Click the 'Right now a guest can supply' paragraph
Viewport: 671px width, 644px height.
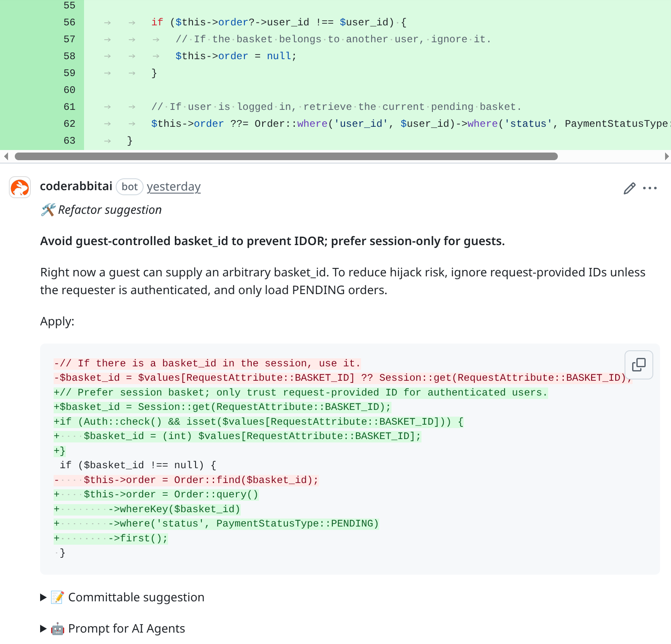coord(343,281)
